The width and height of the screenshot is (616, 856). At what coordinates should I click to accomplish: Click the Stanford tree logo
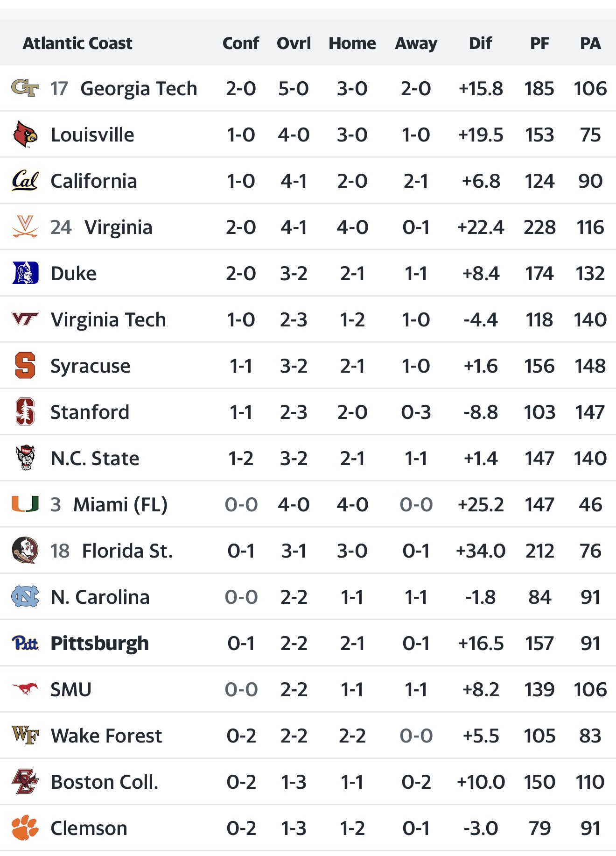coord(25,412)
